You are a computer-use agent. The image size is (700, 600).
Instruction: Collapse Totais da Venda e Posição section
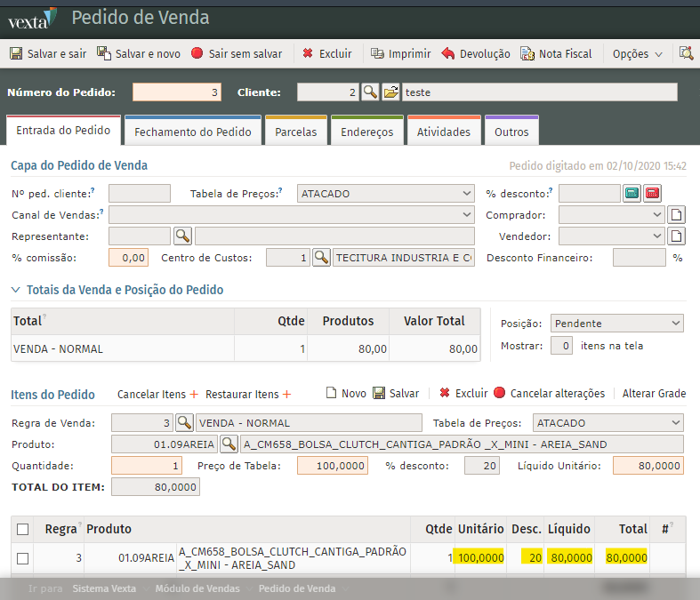[x=16, y=290]
